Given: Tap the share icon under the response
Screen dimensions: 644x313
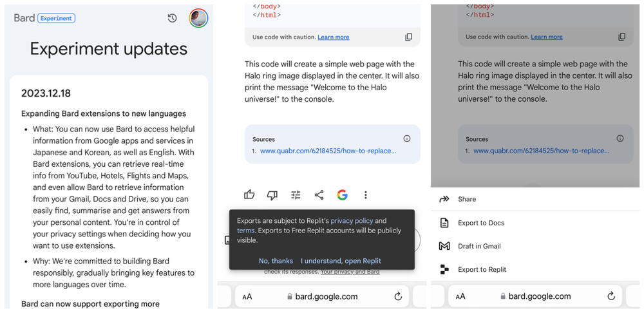Looking at the screenshot, I should pyautogui.click(x=319, y=194).
